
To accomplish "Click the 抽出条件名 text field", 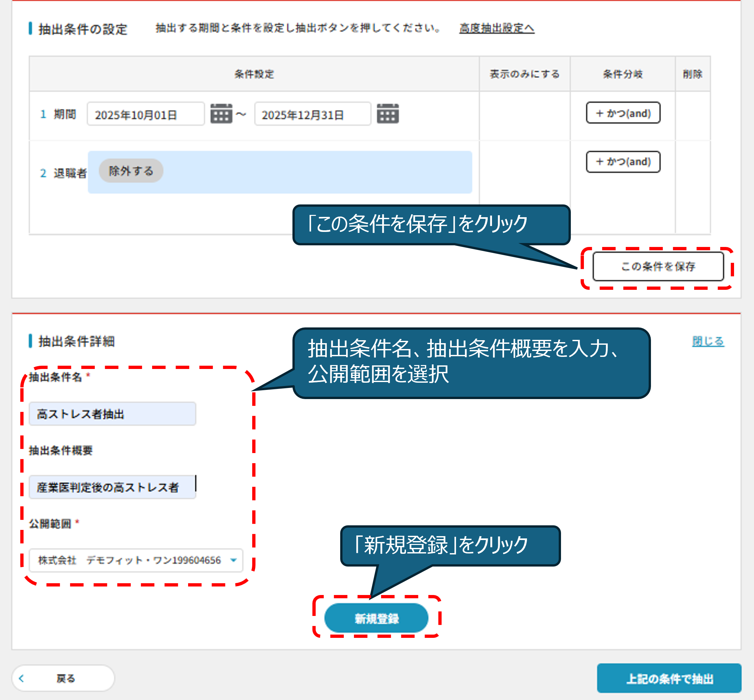I will (112, 414).
